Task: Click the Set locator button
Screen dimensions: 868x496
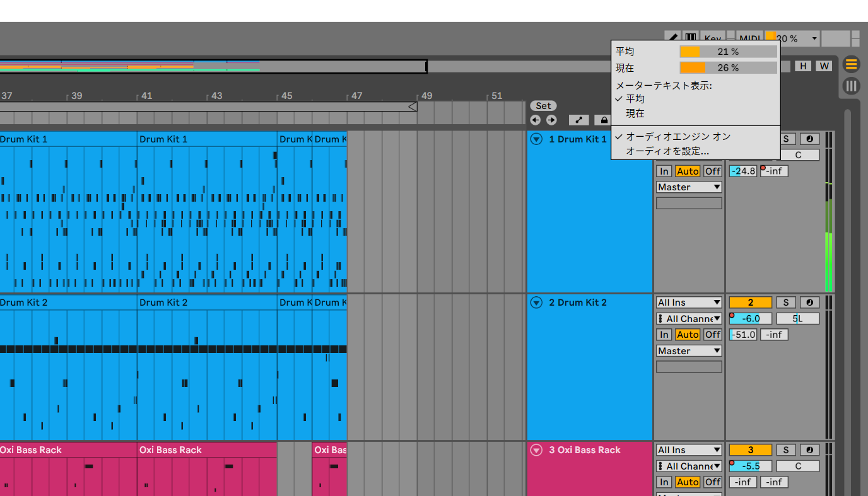Action: [543, 106]
